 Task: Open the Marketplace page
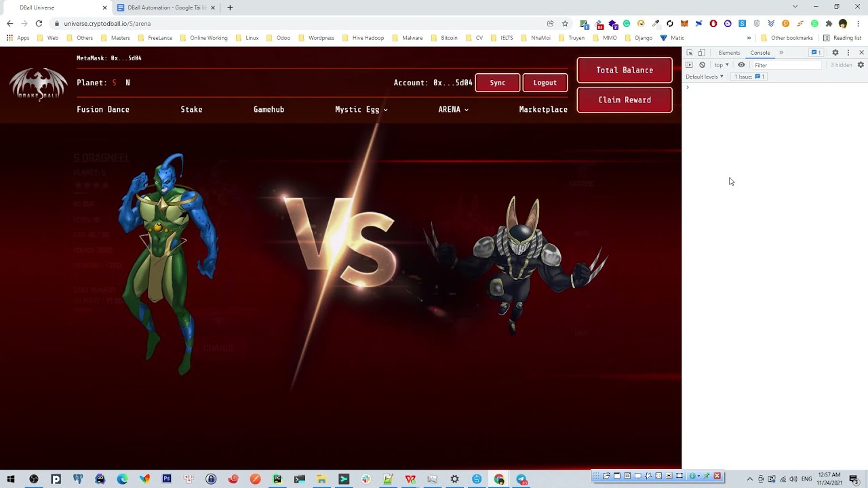coord(543,109)
